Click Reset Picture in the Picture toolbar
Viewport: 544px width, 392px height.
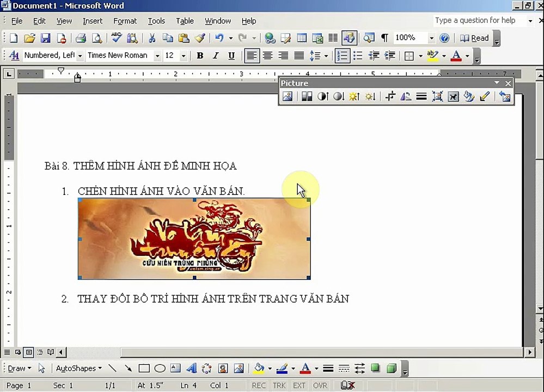[x=505, y=96]
